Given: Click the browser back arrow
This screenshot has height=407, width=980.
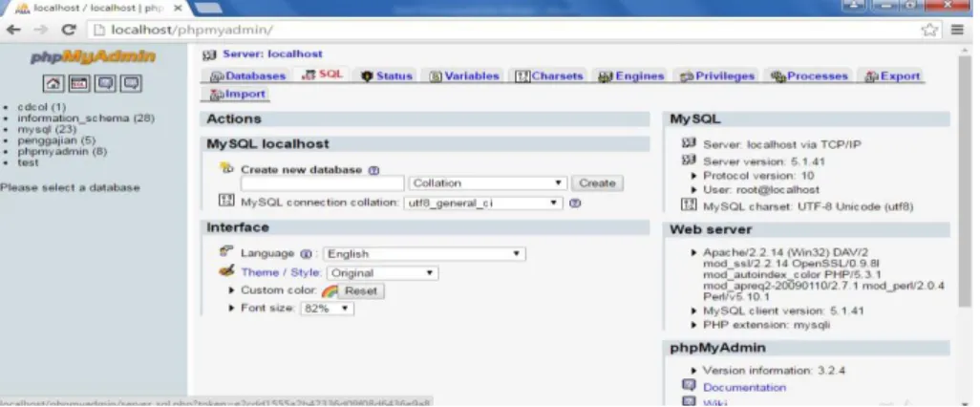Looking at the screenshot, I should (x=13, y=30).
